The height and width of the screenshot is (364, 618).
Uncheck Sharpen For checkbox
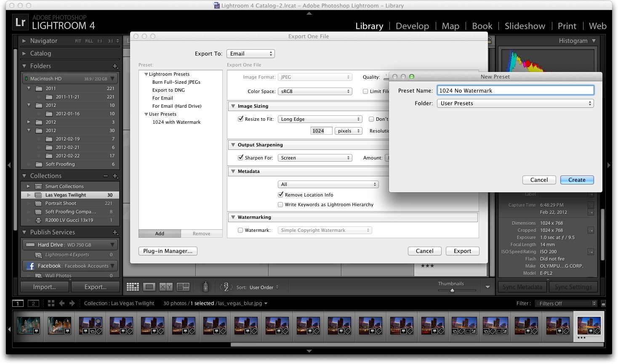coord(240,158)
